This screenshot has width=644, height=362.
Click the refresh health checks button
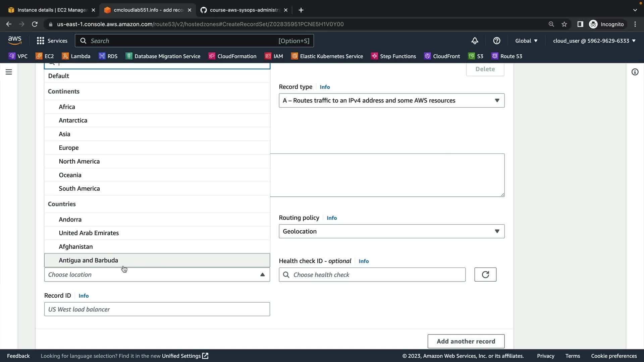click(485, 275)
